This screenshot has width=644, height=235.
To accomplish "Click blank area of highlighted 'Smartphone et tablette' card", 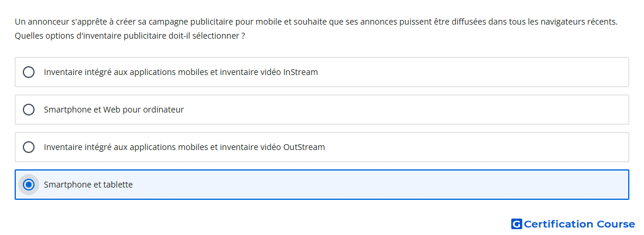I will [x=382, y=185].
